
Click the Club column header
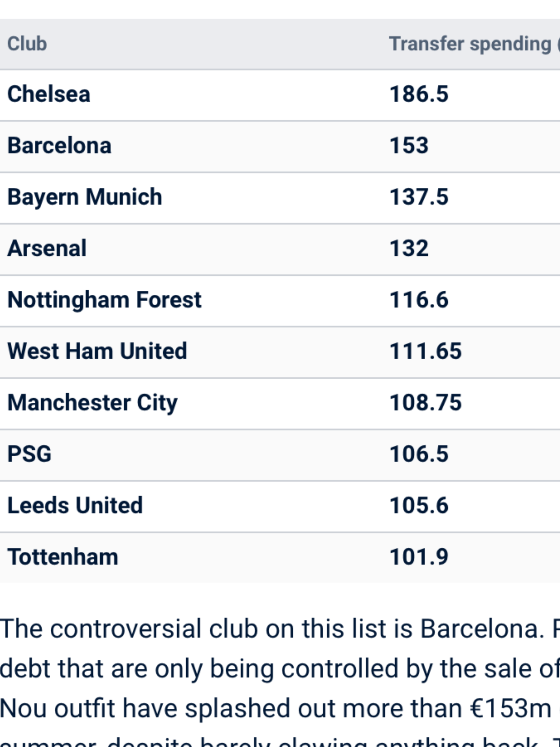[x=27, y=44]
